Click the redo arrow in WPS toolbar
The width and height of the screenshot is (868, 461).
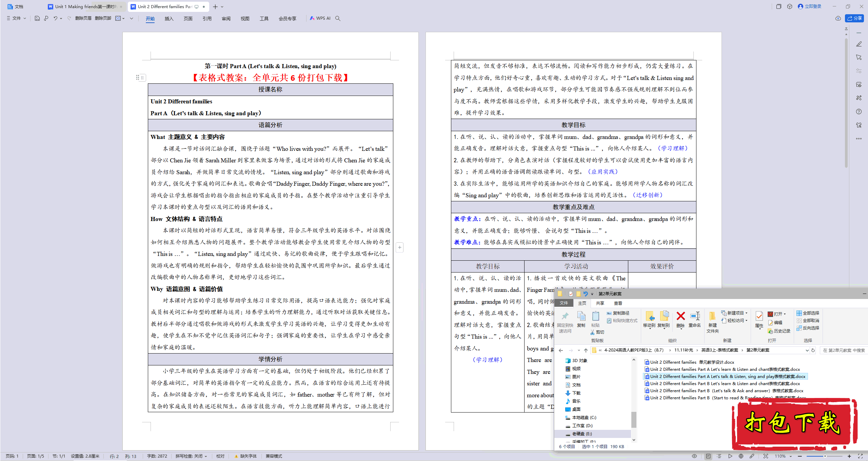coord(69,18)
